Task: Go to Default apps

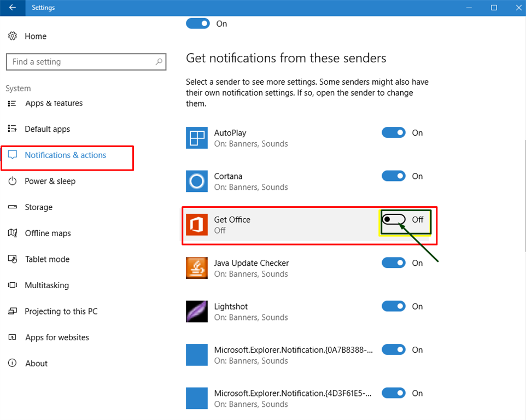Action: tap(48, 129)
